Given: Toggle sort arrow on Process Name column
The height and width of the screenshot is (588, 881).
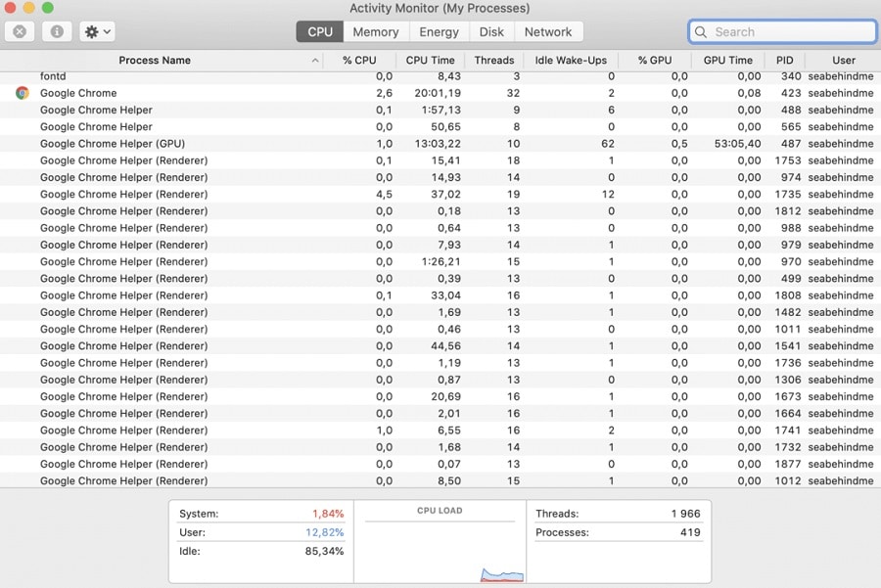Looking at the screenshot, I should [x=315, y=61].
